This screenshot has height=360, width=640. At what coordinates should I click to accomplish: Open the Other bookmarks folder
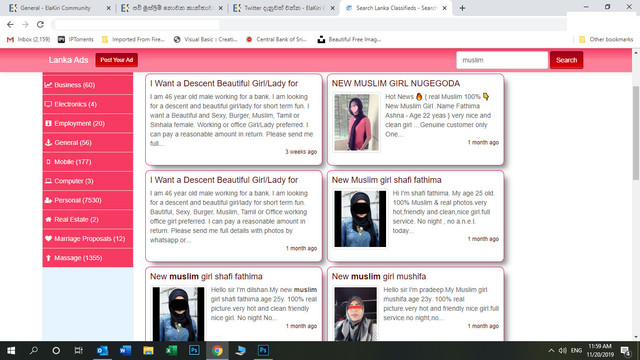point(606,40)
